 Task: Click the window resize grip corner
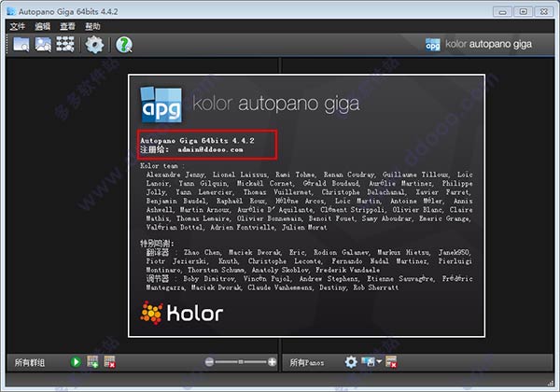[551, 383]
